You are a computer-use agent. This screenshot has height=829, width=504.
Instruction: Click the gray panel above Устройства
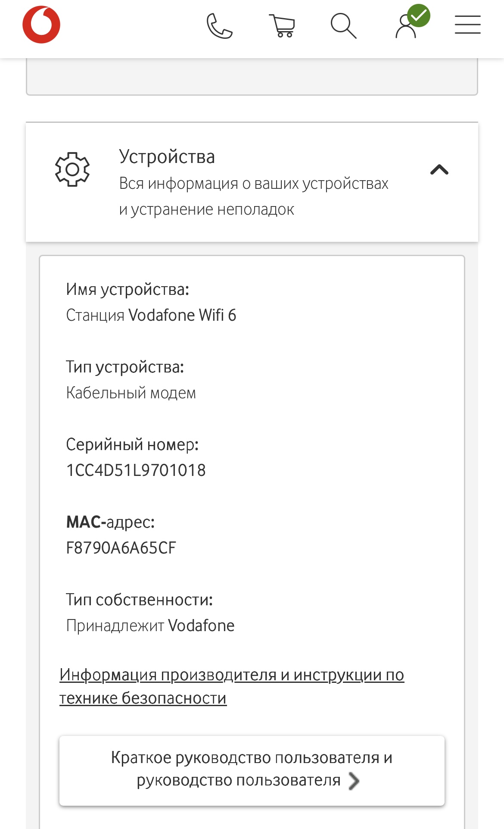click(252, 76)
